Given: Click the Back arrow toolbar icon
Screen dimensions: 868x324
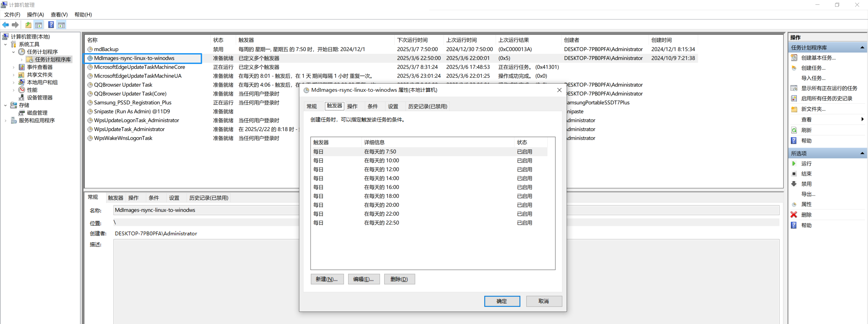Looking at the screenshot, I should point(5,25).
